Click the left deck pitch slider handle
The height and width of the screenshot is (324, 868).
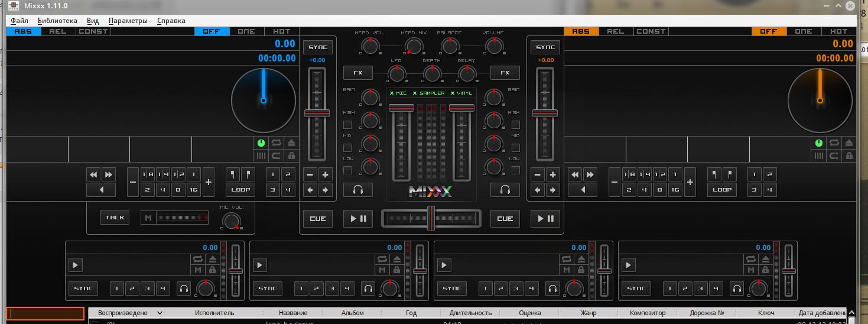(317, 113)
